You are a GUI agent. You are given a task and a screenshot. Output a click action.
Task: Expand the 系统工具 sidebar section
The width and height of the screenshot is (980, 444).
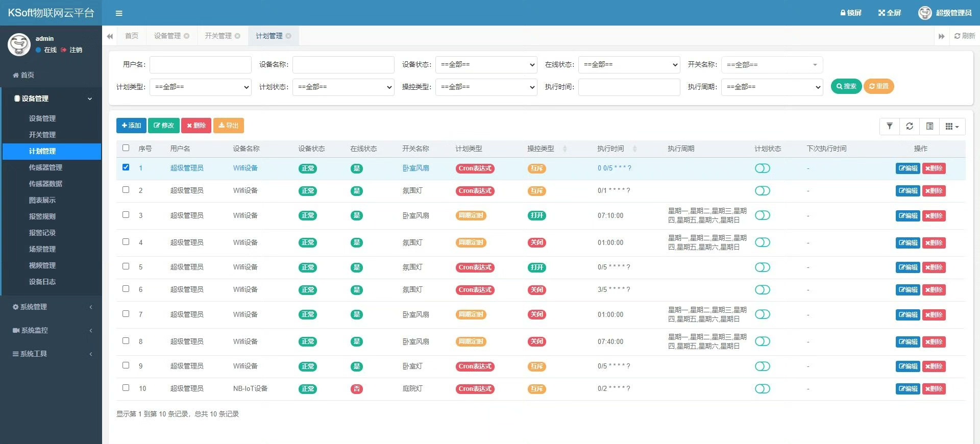click(52, 354)
